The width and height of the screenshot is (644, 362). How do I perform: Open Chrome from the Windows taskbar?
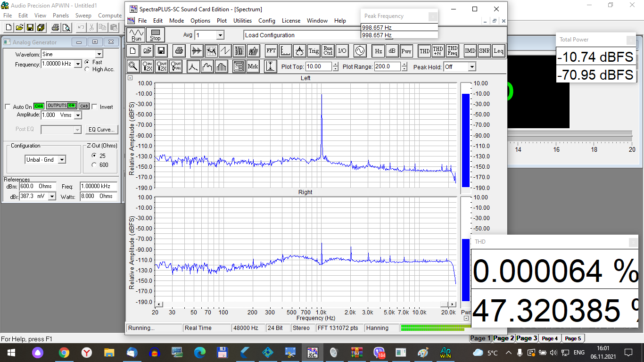(x=64, y=352)
